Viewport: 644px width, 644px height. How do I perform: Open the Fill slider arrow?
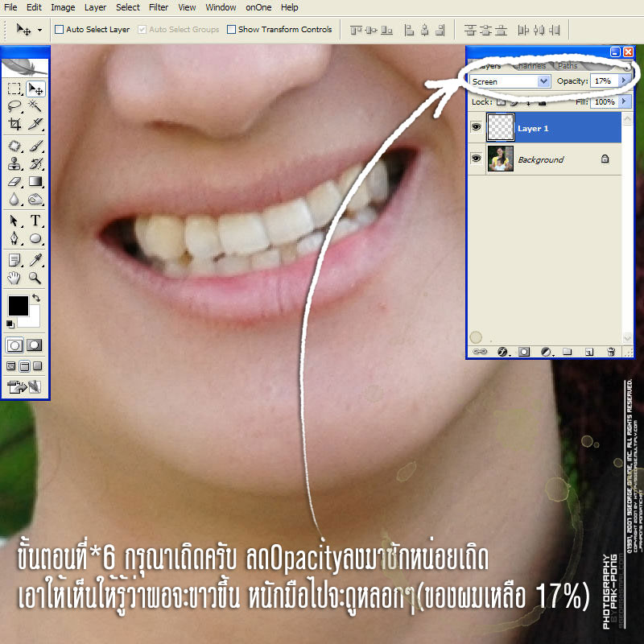(x=625, y=101)
